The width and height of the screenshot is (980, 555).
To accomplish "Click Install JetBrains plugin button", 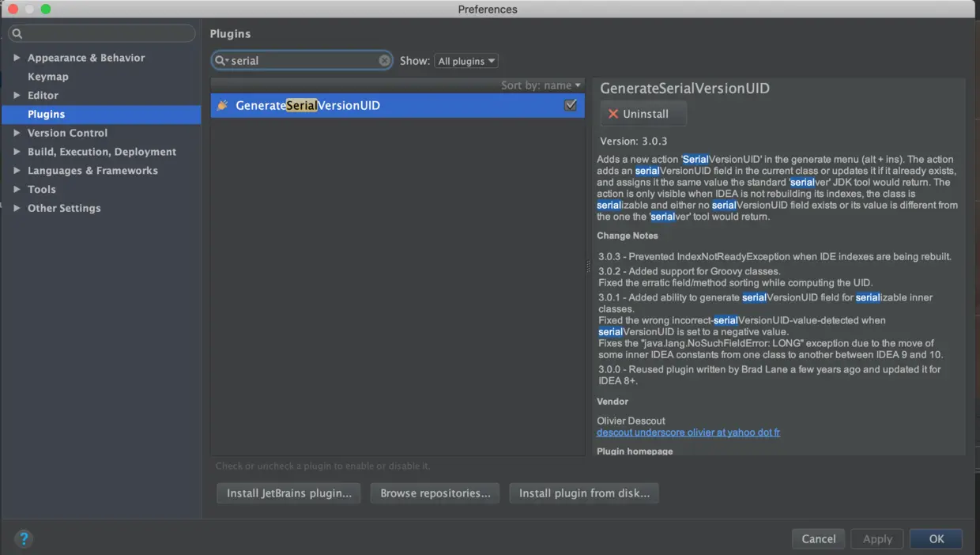I will [289, 493].
